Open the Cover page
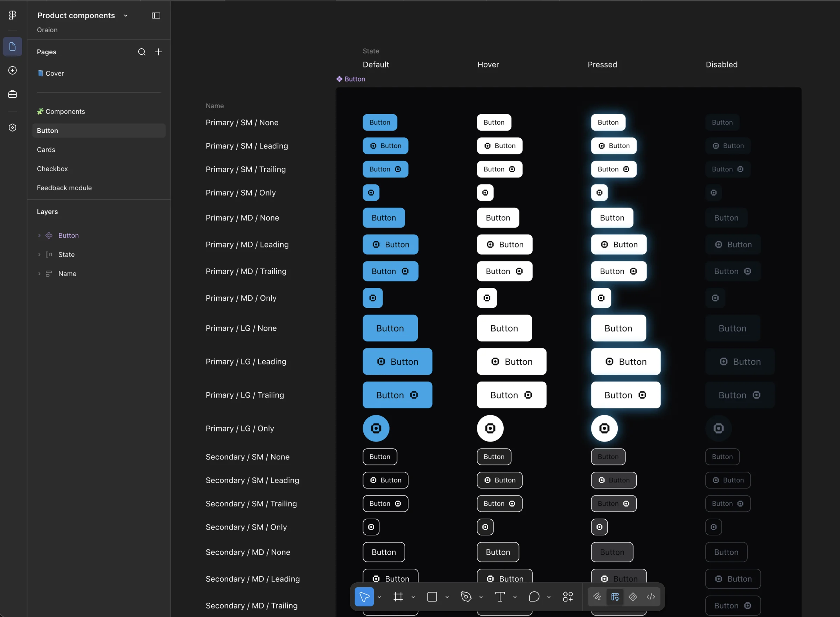Screen dimensions: 840x617 coord(99,73)
